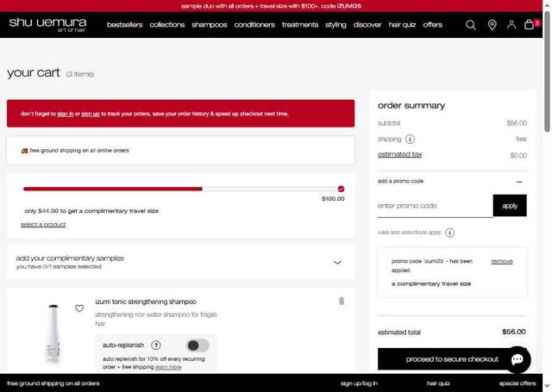Screen dimensions: 552x392
Task: Toggle auto-replenish switch on
Action: (x=198, y=345)
